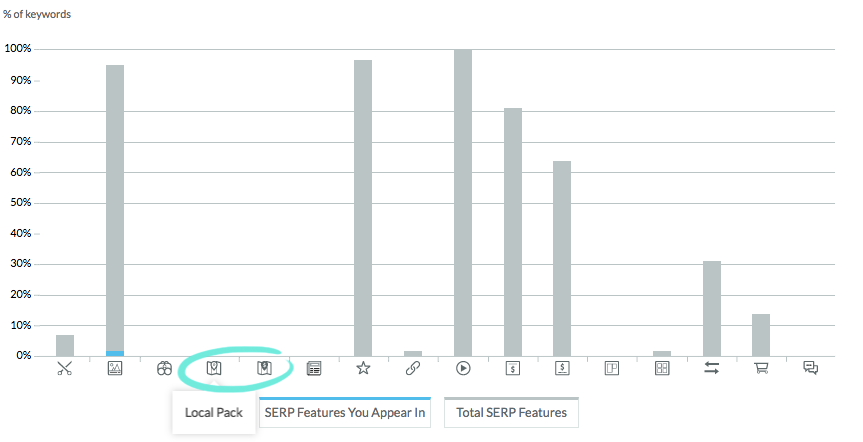Select the Local Pack map icon
This screenshot has height=442, width=863.
pos(214,368)
